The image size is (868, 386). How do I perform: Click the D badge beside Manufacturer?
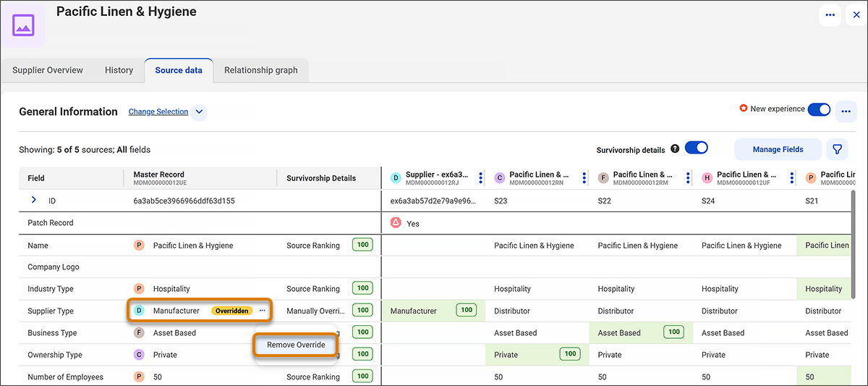139,311
